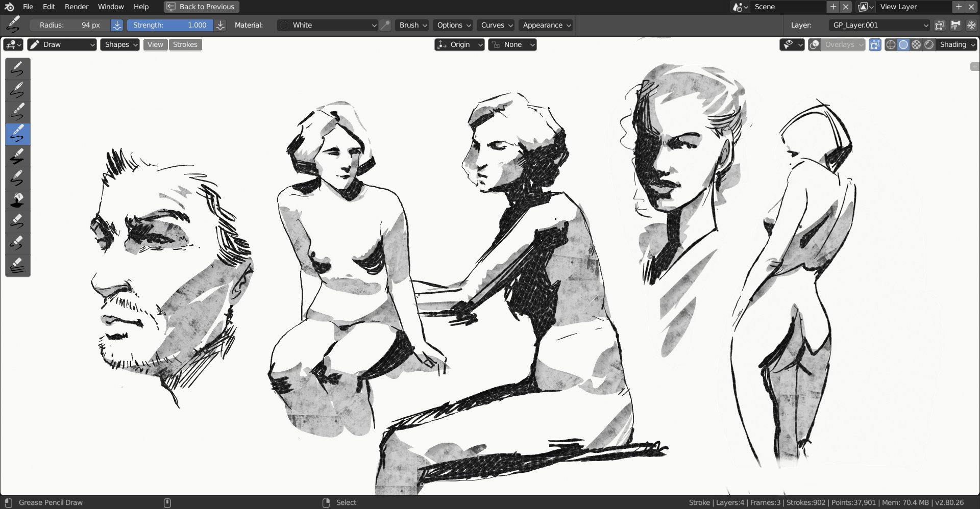The height and width of the screenshot is (509, 980).
Task: Open object visibility and selectability dropdown
Action: pyautogui.click(x=792, y=44)
